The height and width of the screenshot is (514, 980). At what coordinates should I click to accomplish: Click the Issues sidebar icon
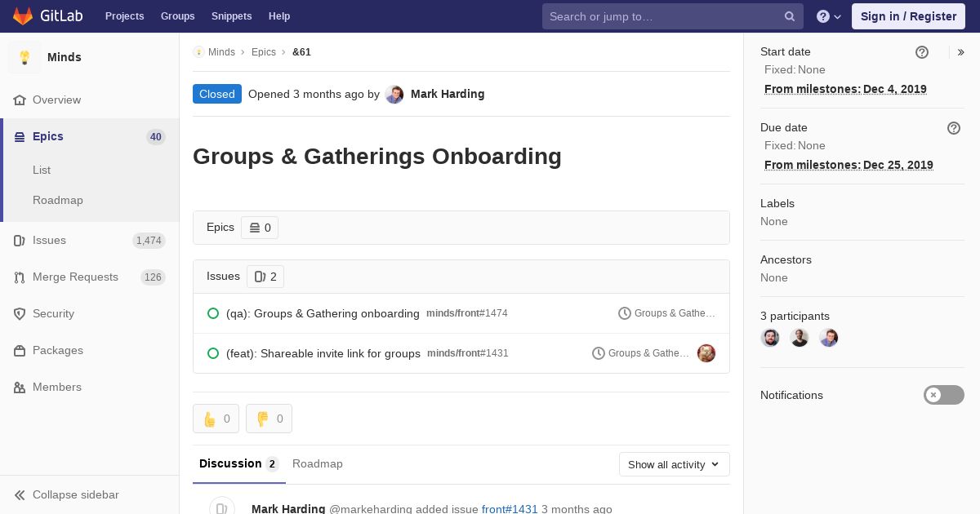(x=20, y=240)
